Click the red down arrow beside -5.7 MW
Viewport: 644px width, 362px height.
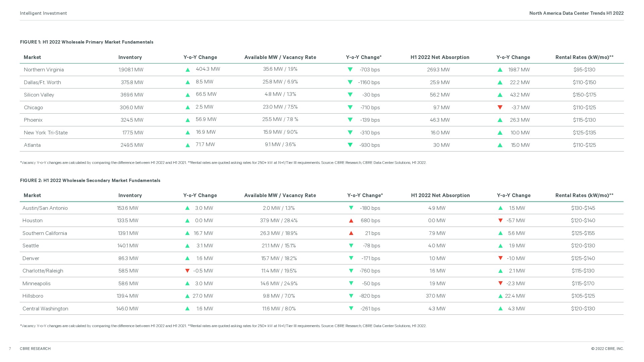click(x=500, y=221)
